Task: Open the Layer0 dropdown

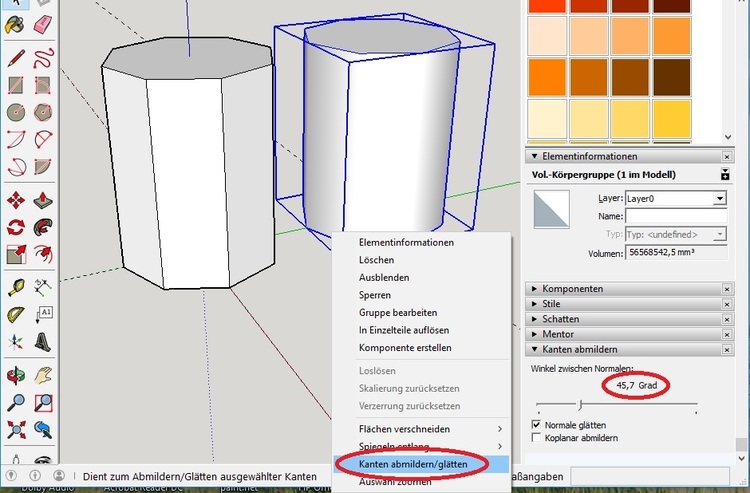Action: click(719, 198)
